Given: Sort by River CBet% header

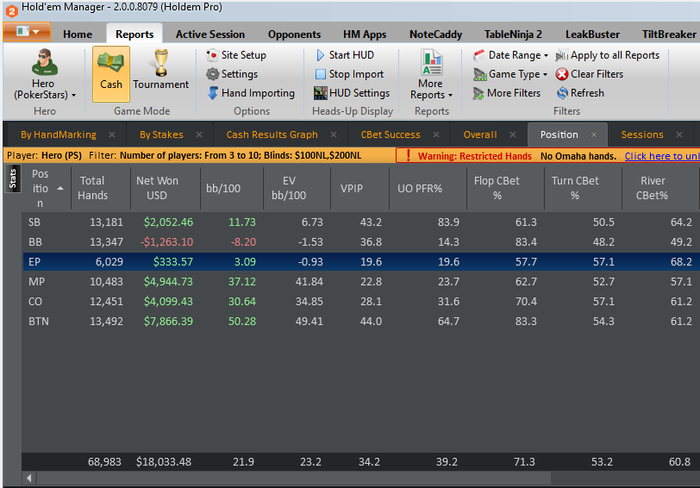Looking at the screenshot, I should point(661,188).
